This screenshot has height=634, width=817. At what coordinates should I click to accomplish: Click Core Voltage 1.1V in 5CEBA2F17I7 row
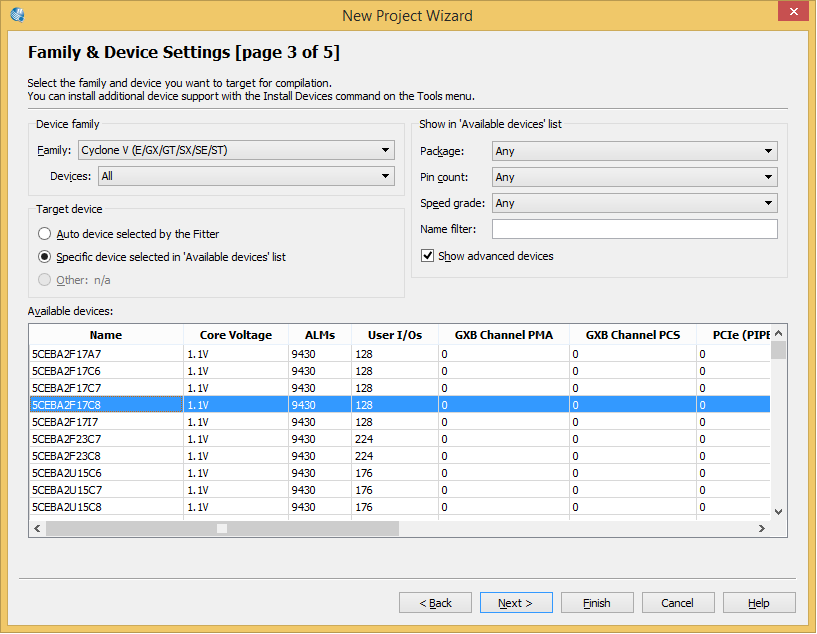point(198,422)
